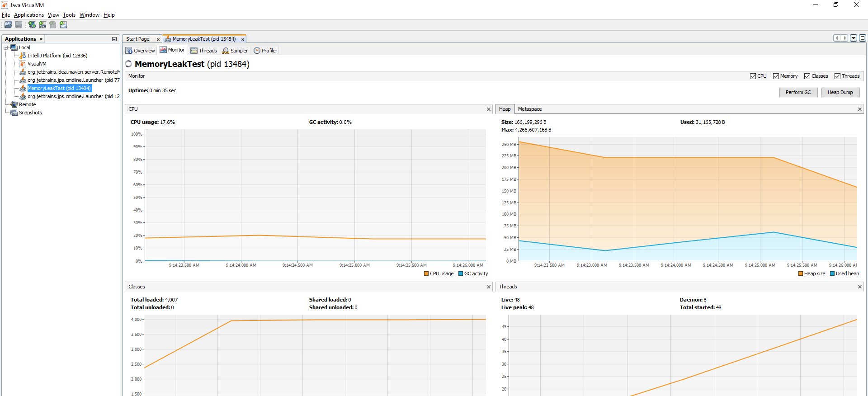Select the Heap memory tab
Viewport: 868px width, 396px height.
(505, 109)
